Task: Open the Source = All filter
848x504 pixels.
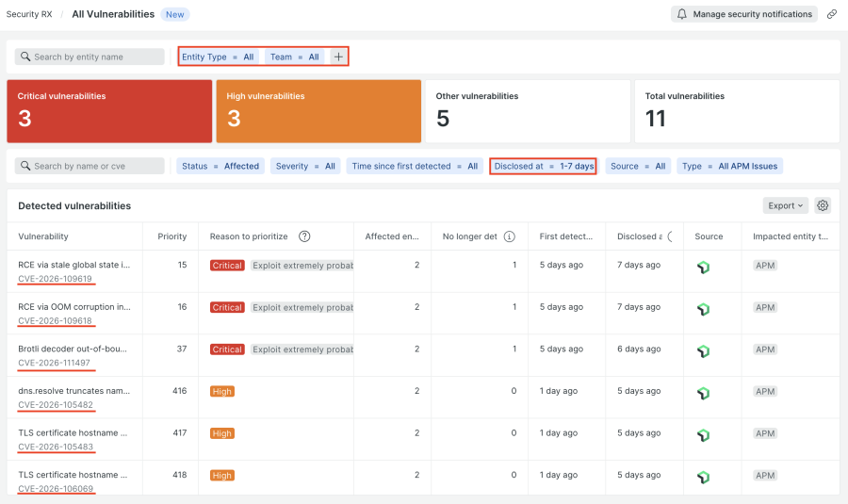Action: point(638,166)
